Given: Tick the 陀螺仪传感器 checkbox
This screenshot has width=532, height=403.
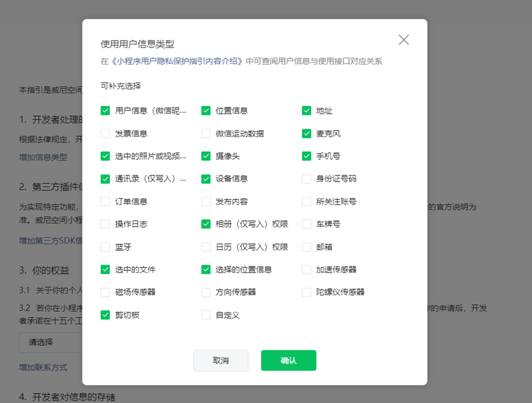Looking at the screenshot, I should pos(307,292).
